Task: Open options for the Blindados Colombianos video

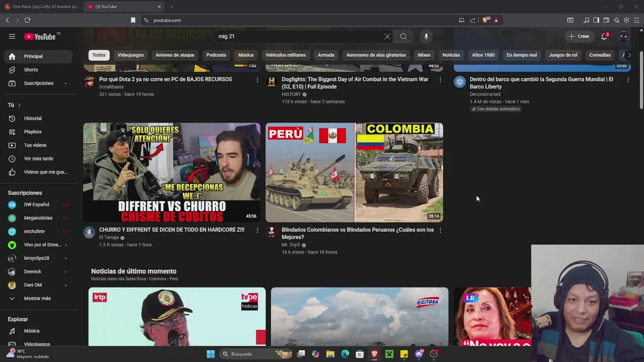Action: tap(440, 230)
